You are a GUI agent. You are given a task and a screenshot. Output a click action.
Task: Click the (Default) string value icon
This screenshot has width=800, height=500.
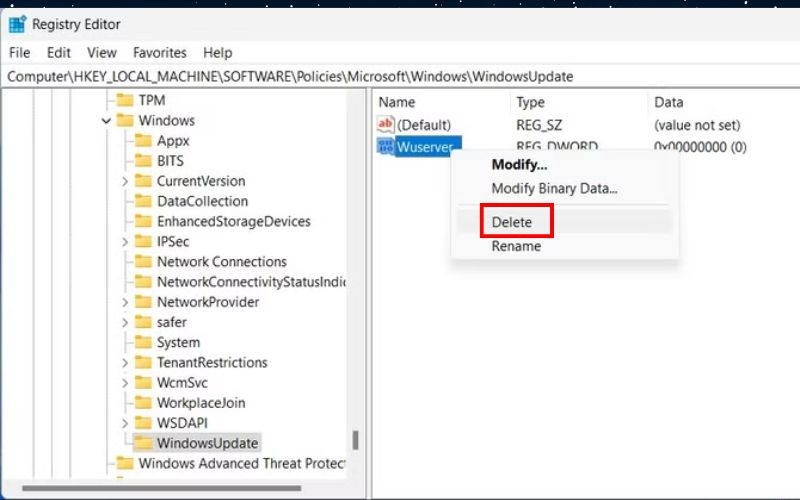tap(386, 124)
